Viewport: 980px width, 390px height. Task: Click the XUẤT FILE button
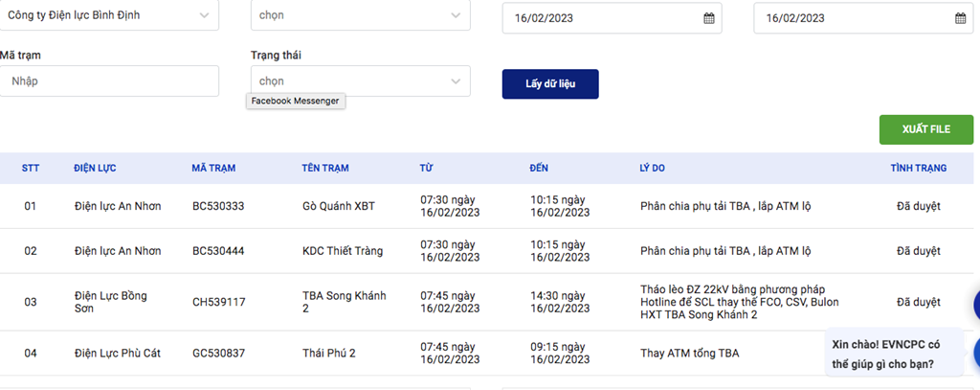(925, 129)
